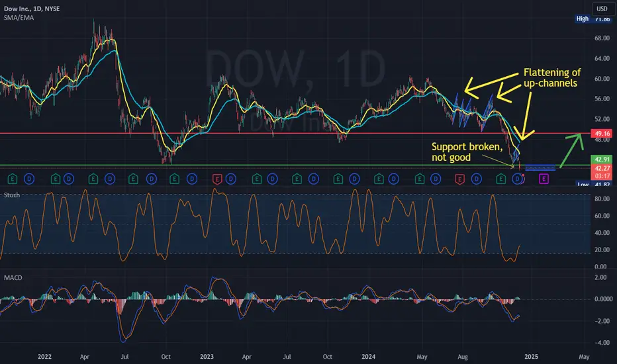This screenshot has height=364, width=617.
Task: Click the 20.00 Stoch scale value
Action: 602,250
